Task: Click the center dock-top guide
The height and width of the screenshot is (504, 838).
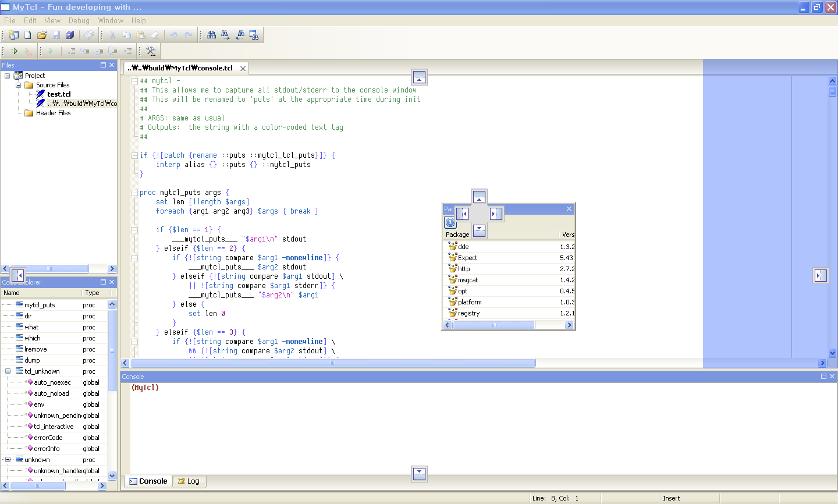Action: 479,197
